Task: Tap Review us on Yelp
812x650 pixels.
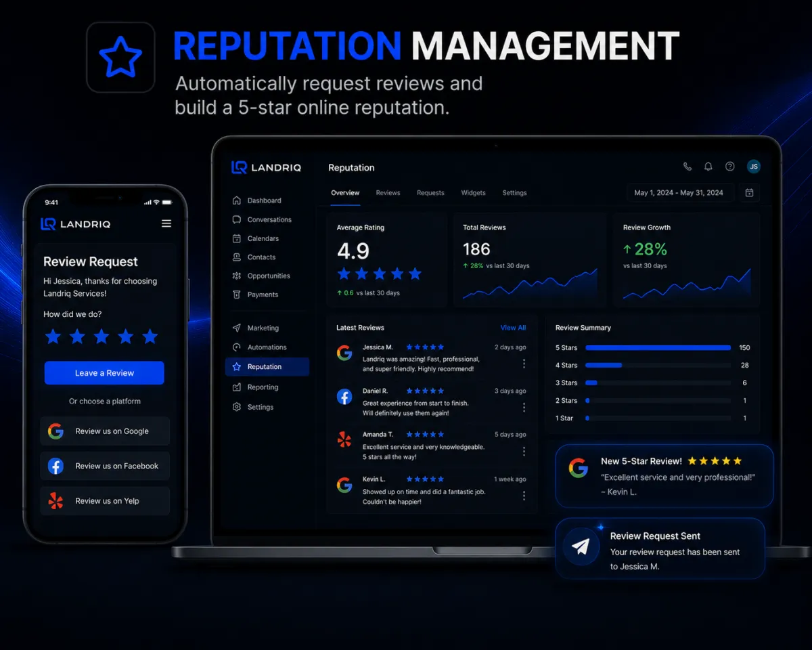Action: pos(105,501)
